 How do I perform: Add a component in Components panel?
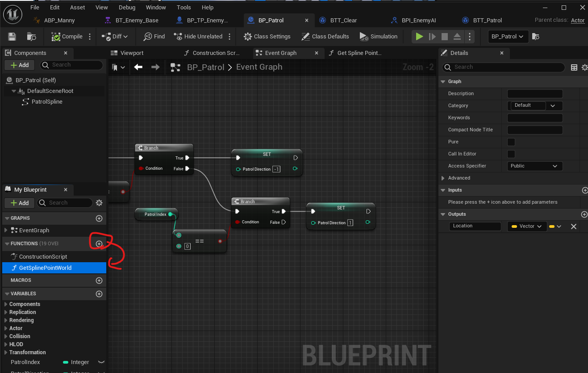click(20, 65)
